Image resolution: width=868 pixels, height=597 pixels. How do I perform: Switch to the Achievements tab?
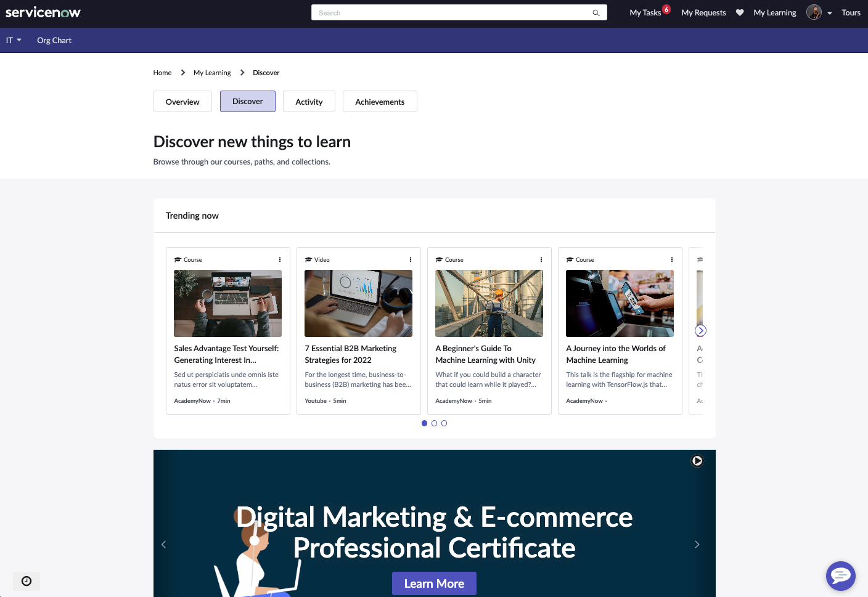click(x=380, y=102)
